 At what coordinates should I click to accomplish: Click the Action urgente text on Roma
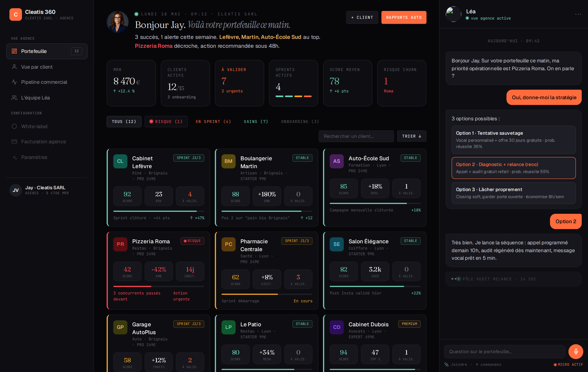tap(181, 296)
